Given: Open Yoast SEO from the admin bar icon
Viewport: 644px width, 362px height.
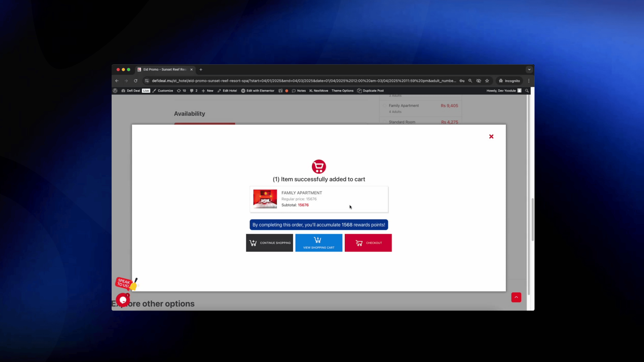Looking at the screenshot, I should point(280,91).
